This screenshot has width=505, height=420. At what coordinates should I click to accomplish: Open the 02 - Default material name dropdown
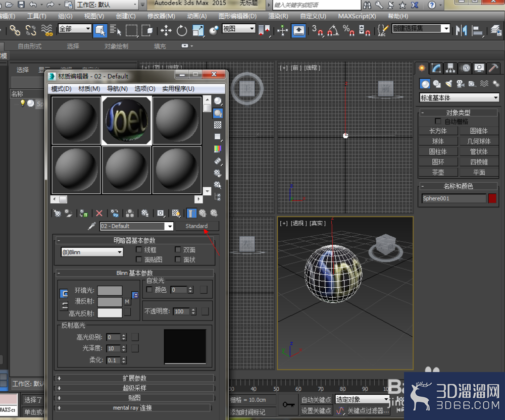click(x=136, y=226)
